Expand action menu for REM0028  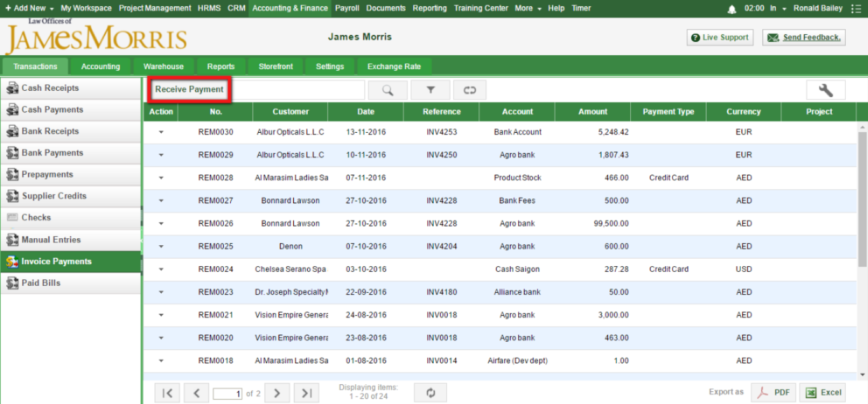click(x=161, y=178)
